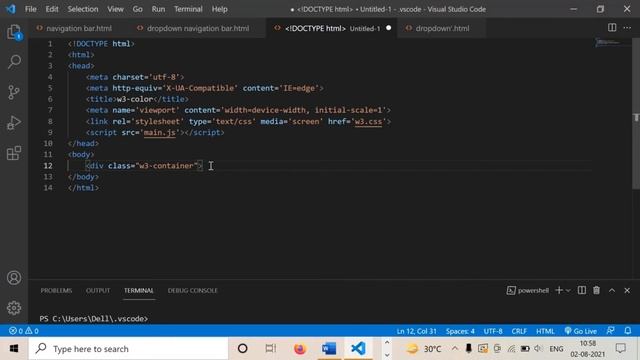This screenshot has width=640, height=360.
Task: Select the powershell terminal entry
Action: [x=528, y=290]
